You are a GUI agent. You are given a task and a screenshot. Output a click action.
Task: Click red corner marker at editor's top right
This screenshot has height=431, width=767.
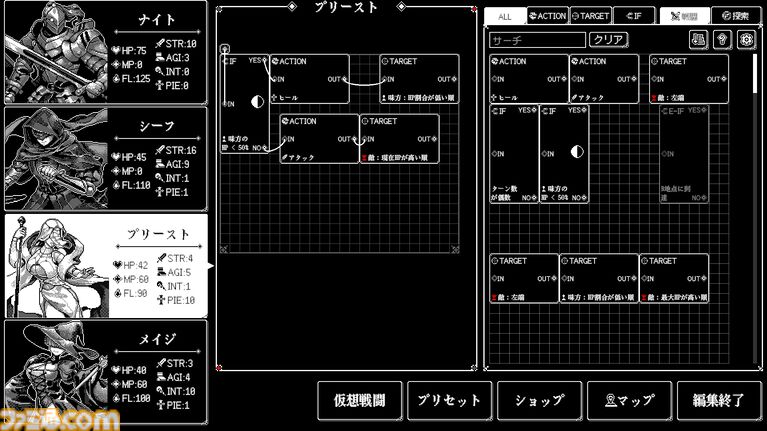click(474, 9)
